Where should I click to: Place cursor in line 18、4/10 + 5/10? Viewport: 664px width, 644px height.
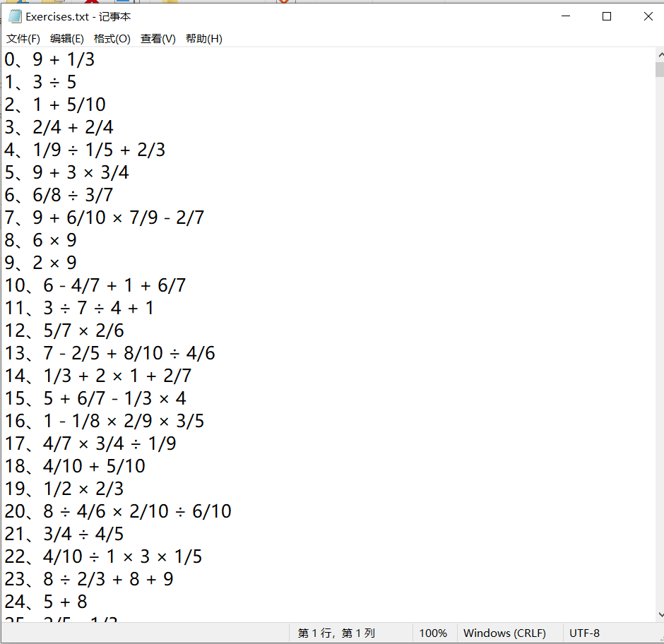(75, 466)
